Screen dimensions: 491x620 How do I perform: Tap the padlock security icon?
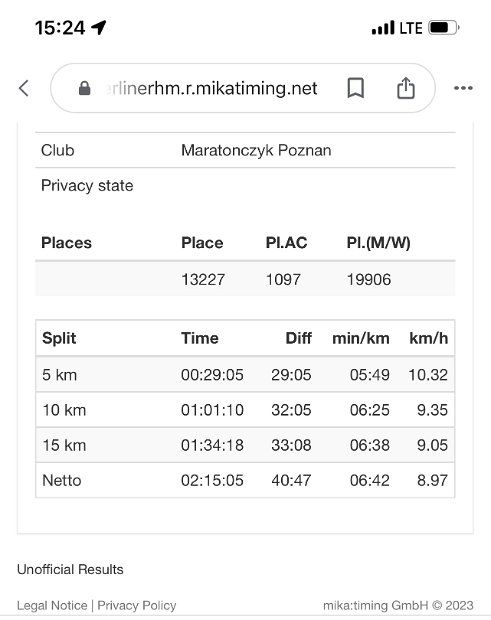(x=85, y=88)
